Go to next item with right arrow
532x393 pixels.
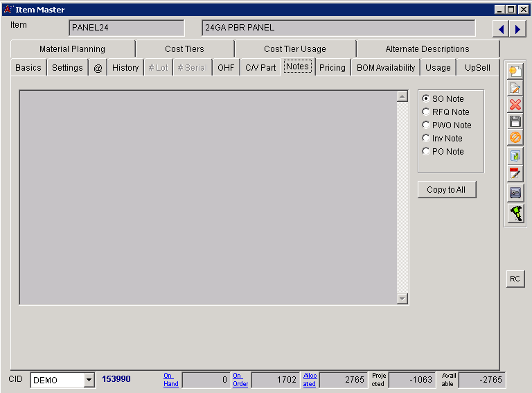517,28
